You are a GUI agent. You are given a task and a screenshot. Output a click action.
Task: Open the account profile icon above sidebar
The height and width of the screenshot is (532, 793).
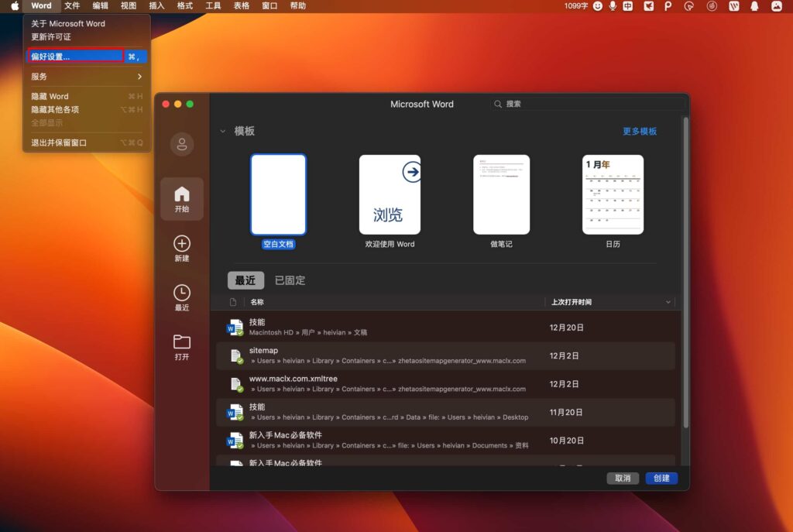coord(181,144)
